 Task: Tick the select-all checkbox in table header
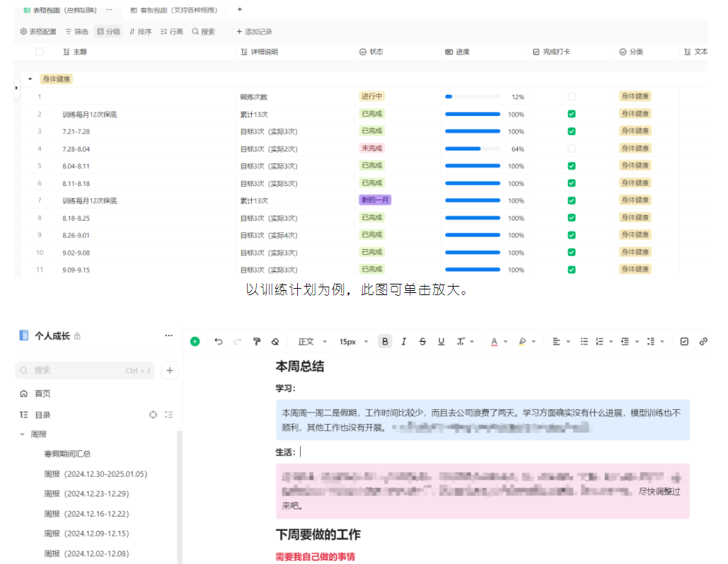point(40,52)
